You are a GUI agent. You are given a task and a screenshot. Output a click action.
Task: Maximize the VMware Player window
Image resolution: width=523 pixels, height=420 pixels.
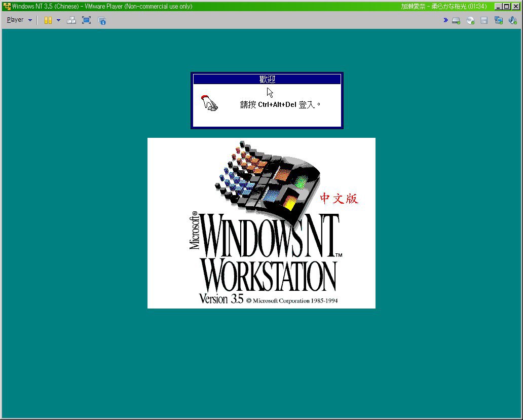[506, 7]
